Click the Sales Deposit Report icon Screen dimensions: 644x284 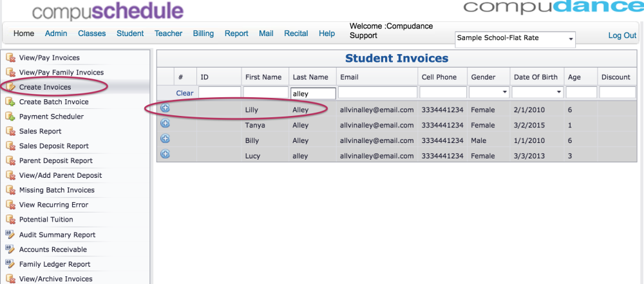(10, 146)
